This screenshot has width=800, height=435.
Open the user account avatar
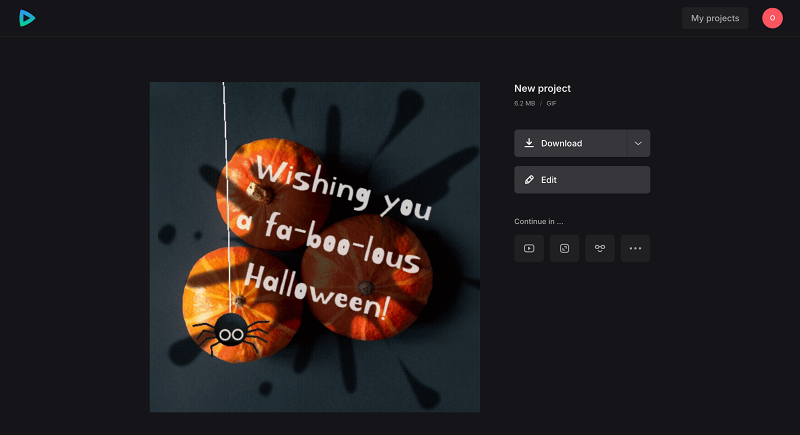click(x=772, y=18)
